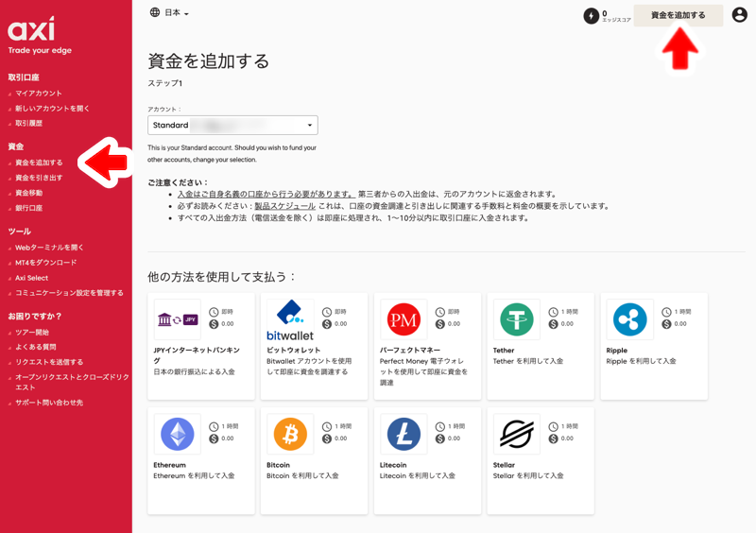This screenshot has width=756, height=533.
Task: Open the Standard account dropdown
Action: point(232,125)
